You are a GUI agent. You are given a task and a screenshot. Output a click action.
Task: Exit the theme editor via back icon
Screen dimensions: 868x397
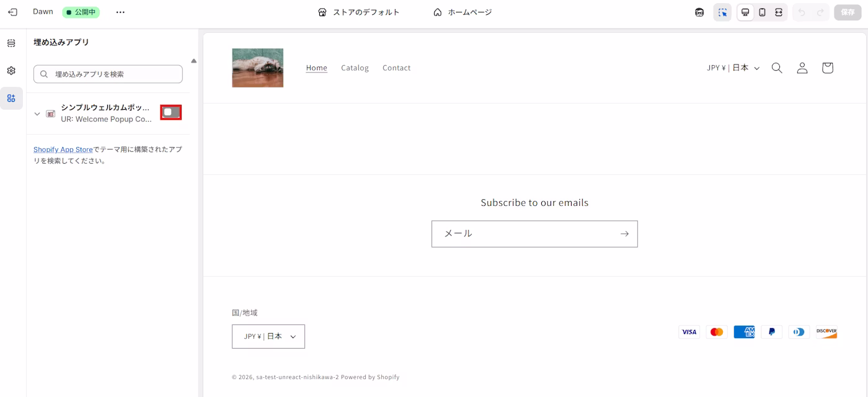click(12, 12)
